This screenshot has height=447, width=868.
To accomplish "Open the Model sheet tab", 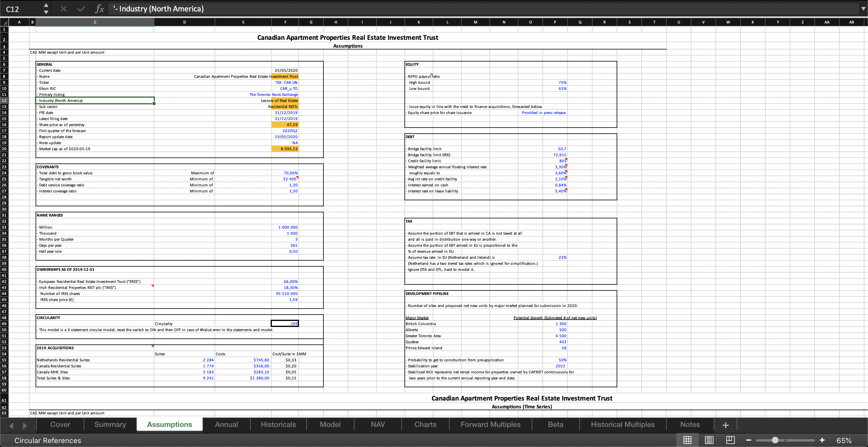I will click(330, 424).
